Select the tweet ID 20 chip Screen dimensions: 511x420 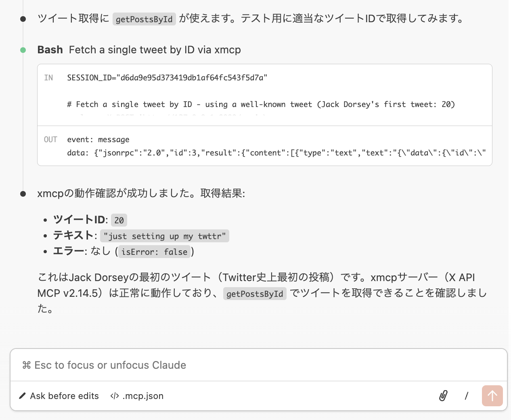pyautogui.click(x=119, y=220)
